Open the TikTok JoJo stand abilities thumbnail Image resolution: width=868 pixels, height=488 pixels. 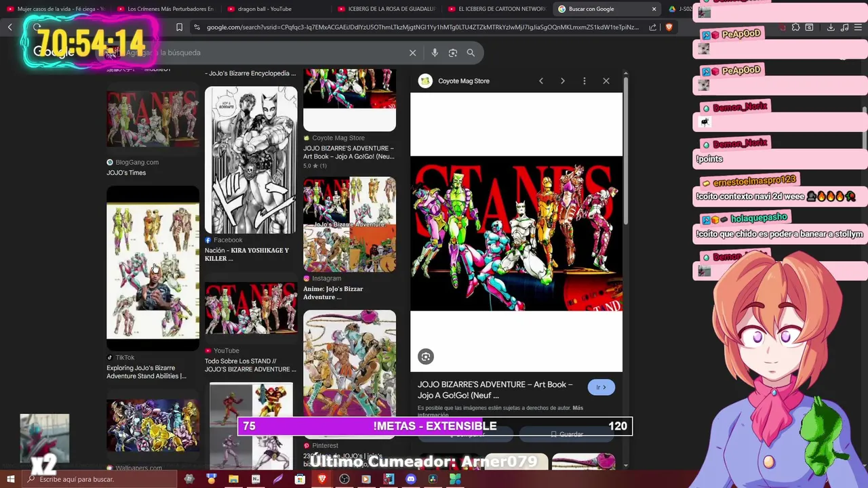(x=153, y=268)
